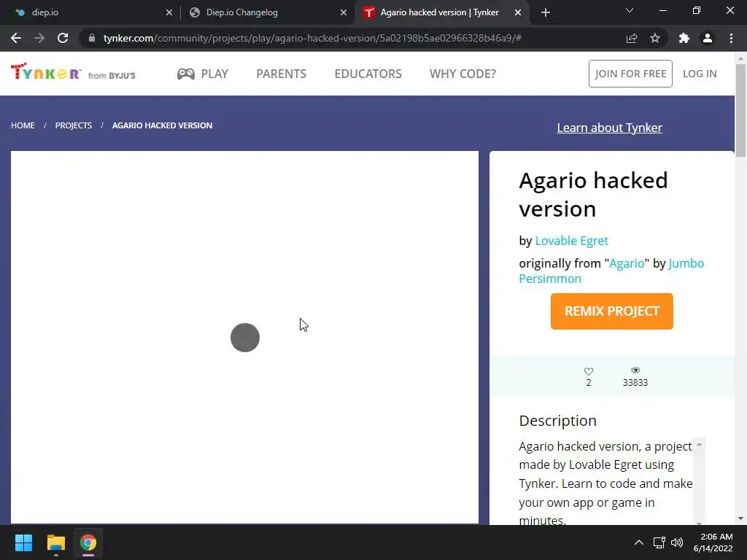Close the Diep.io Changelog tab
Image resolution: width=747 pixels, height=560 pixels.
[x=344, y=13]
